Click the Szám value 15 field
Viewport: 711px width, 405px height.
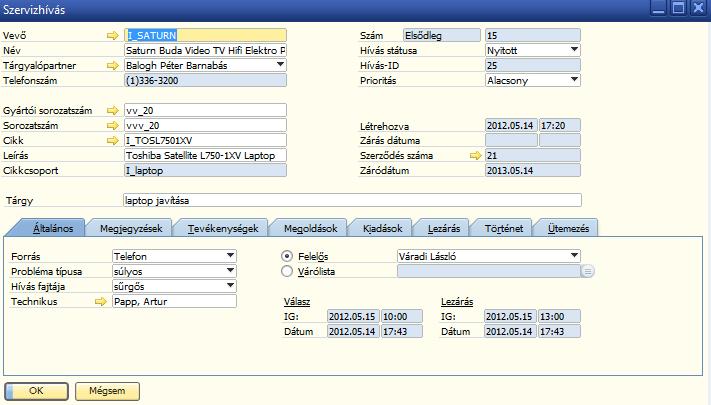[x=532, y=35]
